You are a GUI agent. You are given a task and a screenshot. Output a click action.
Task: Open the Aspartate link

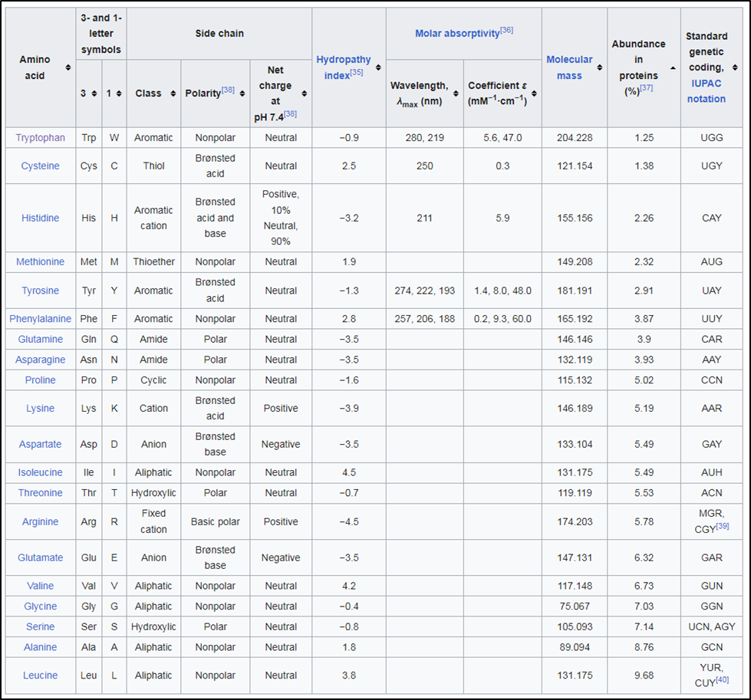click(x=40, y=445)
